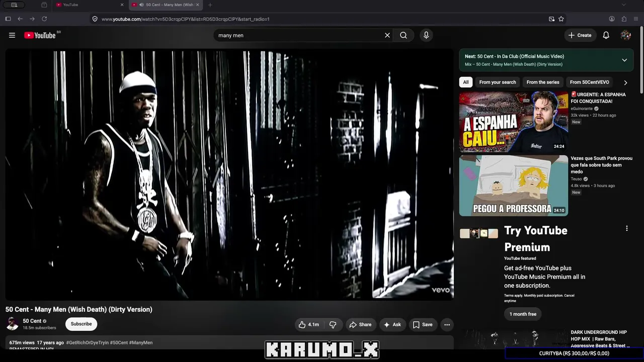The image size is (644, 362).
Task: Open the Teuso channel name
Action: click(576, 179)
